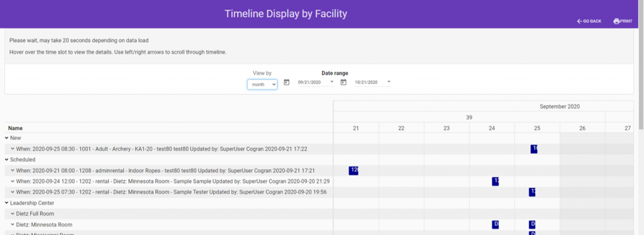This screenshot has height=235, width=644.
Task: Collapse the Leadership Center group
Action: pos(6,203)
